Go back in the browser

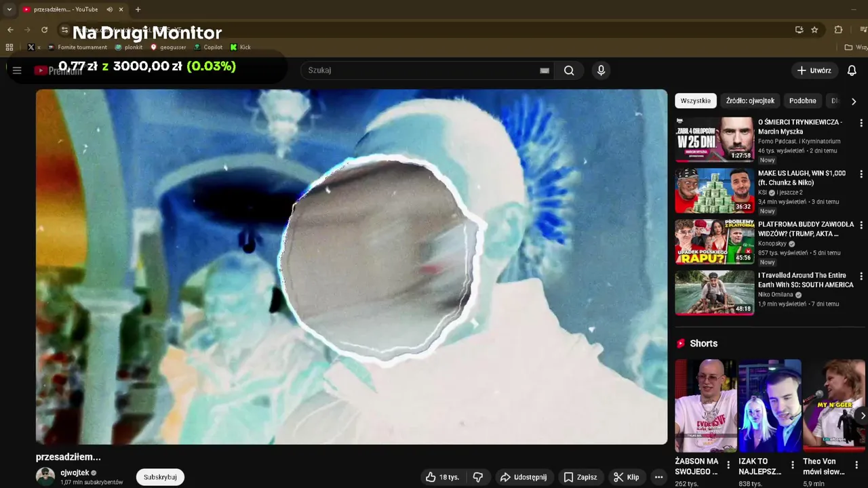point(10,30)
